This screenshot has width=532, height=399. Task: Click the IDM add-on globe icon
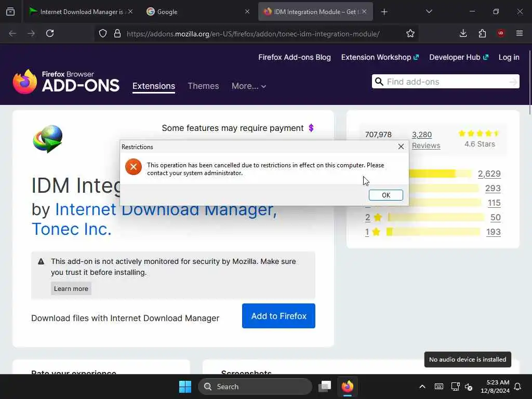pos(47,139)
